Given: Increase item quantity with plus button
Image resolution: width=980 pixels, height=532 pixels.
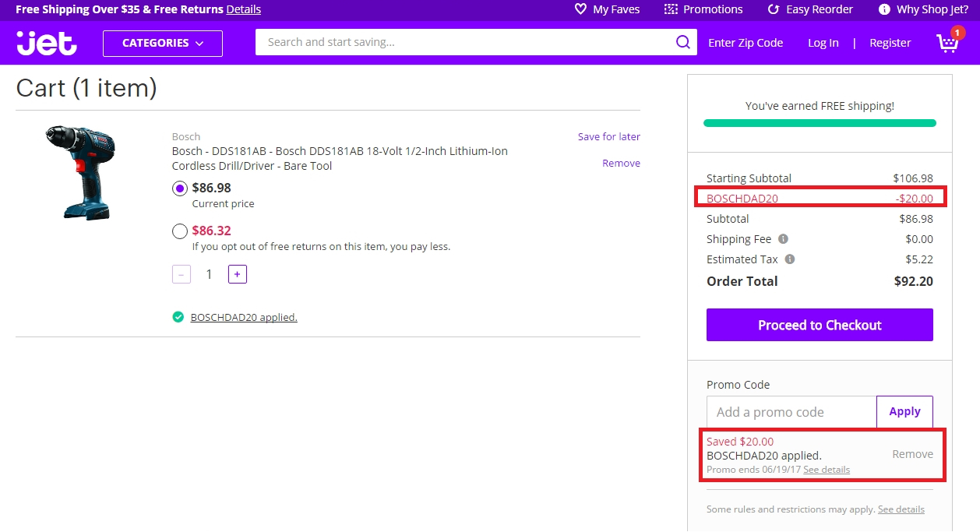Looking at the screenshot, I should [238, 274].
